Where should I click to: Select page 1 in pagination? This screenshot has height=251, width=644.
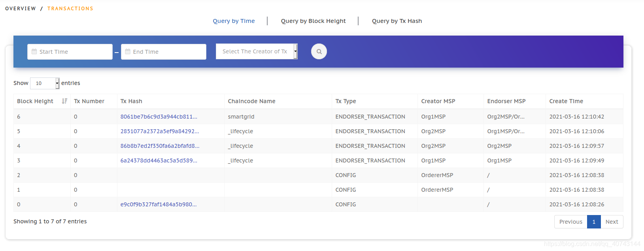click(x=594, y=222)
